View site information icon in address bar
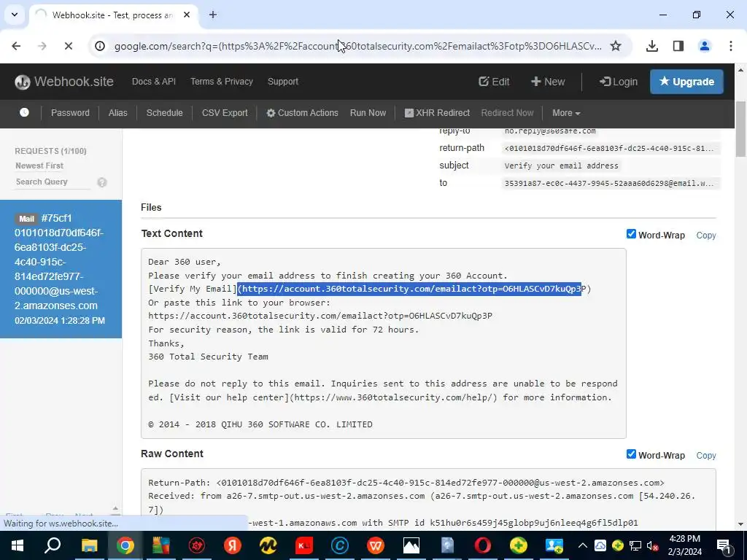This screenshot has width=747, height=560. point(99,46)
